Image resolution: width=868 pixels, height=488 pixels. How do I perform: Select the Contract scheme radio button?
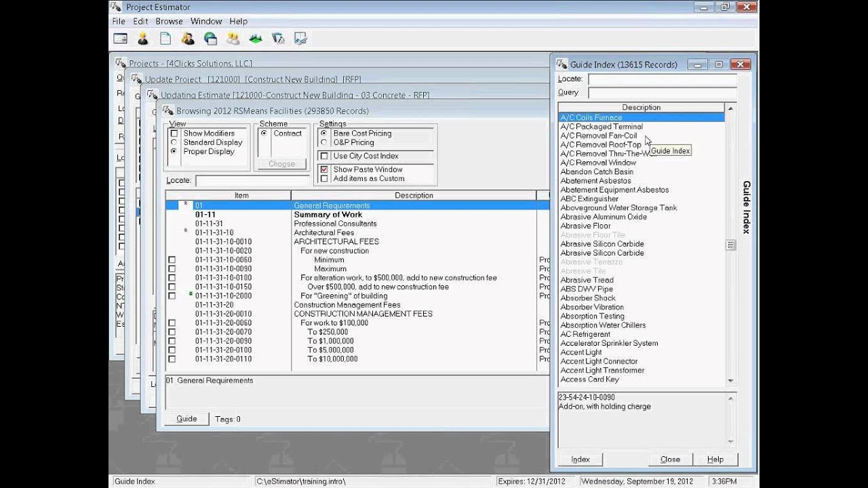pos(264,134)
